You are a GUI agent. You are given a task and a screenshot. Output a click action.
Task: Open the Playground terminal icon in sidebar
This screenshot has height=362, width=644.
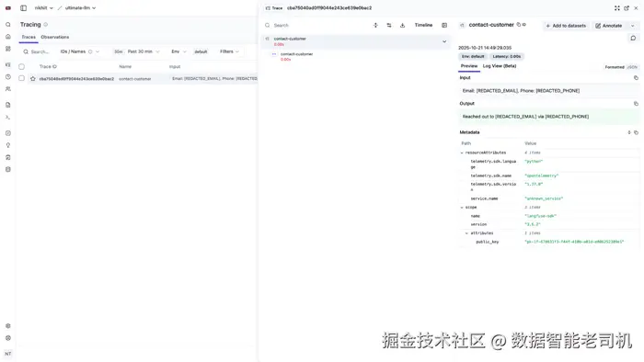coord(7,117)
